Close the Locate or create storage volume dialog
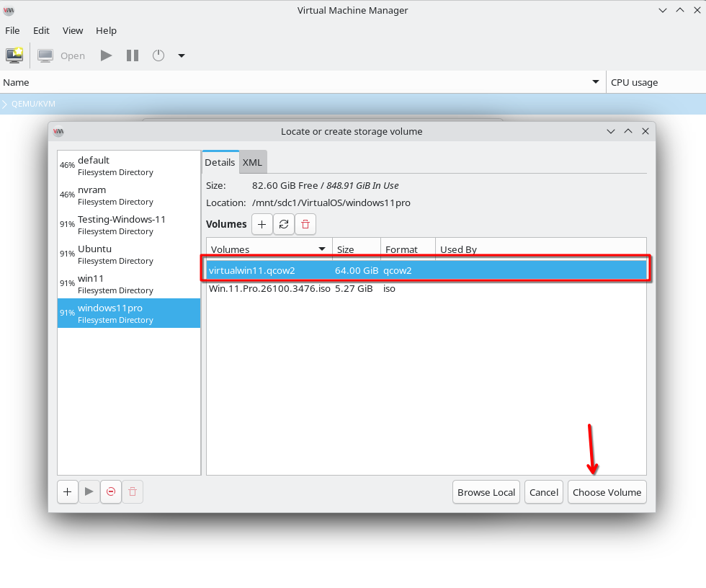 (x=645, y=131)
